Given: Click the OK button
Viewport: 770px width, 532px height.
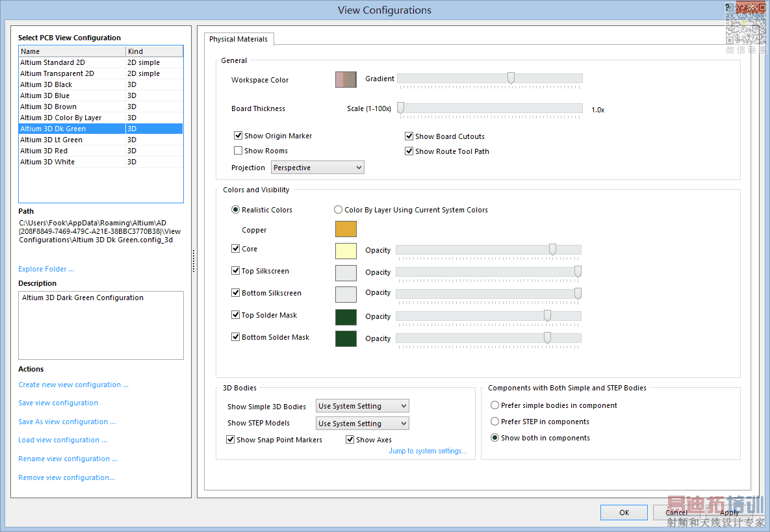Looking at the screenshot, I should coord(624,513).
